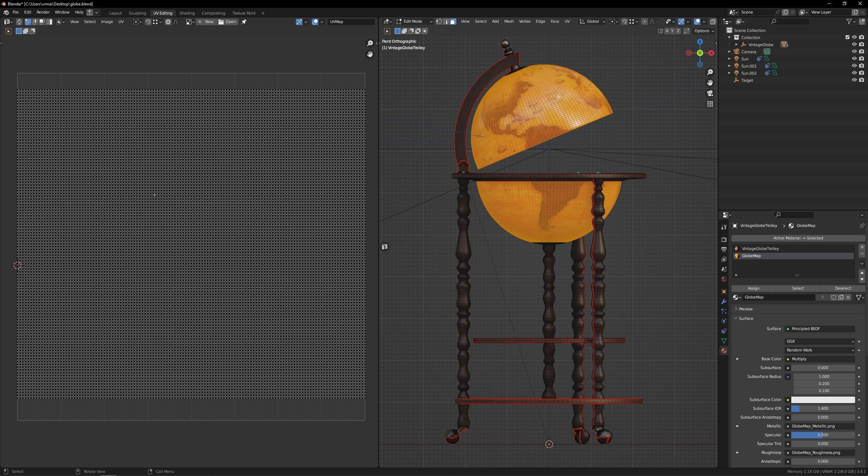Screen dimensions: 868x476
Task: Click the 3D viewport pan hand icon
Action: (710, 83)
